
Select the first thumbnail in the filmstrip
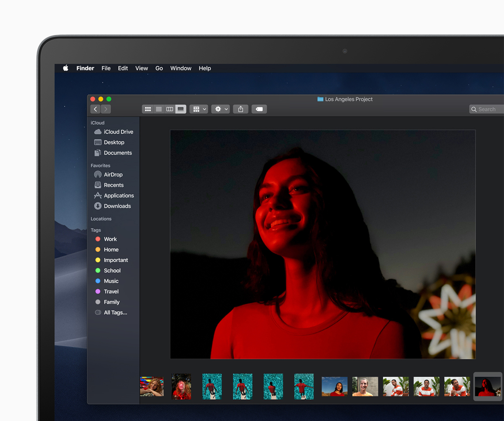pyautogui.click(x=152, y=387)
